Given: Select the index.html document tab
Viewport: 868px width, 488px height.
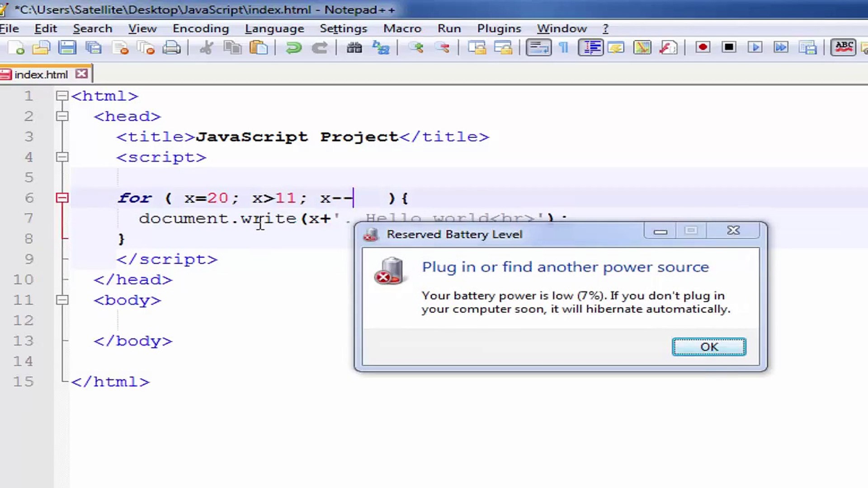Looking at the screenshot, I should tap(41, 75).
